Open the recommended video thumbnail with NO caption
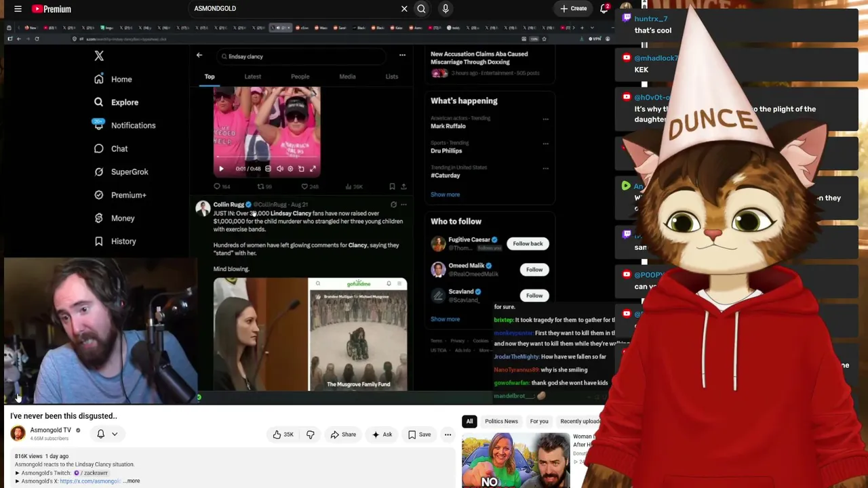Image resolution: width=868 pixels, height=488 pixels. tap(515, 460)
